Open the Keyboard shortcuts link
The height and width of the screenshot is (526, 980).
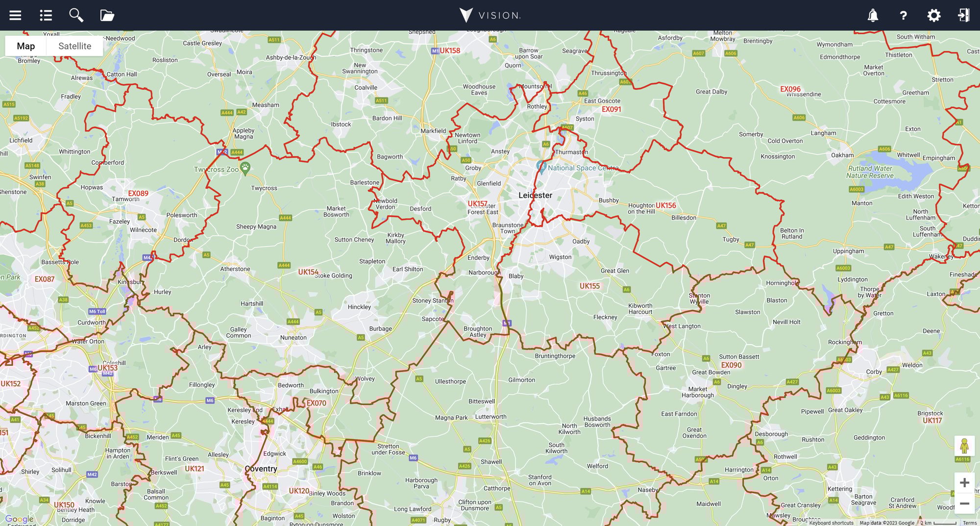[x=831, y=523]
